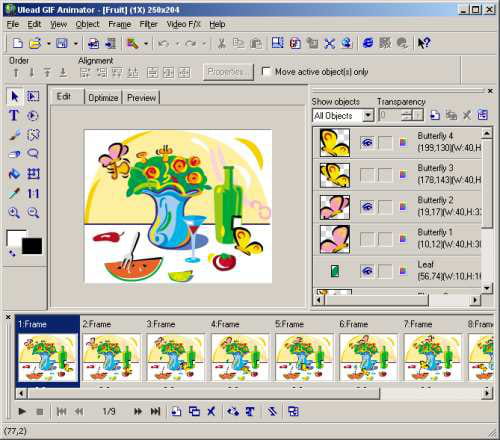Viewport: 500px width, 440px height.
Task: Select the Crop tool
Action: coord(33,174)
